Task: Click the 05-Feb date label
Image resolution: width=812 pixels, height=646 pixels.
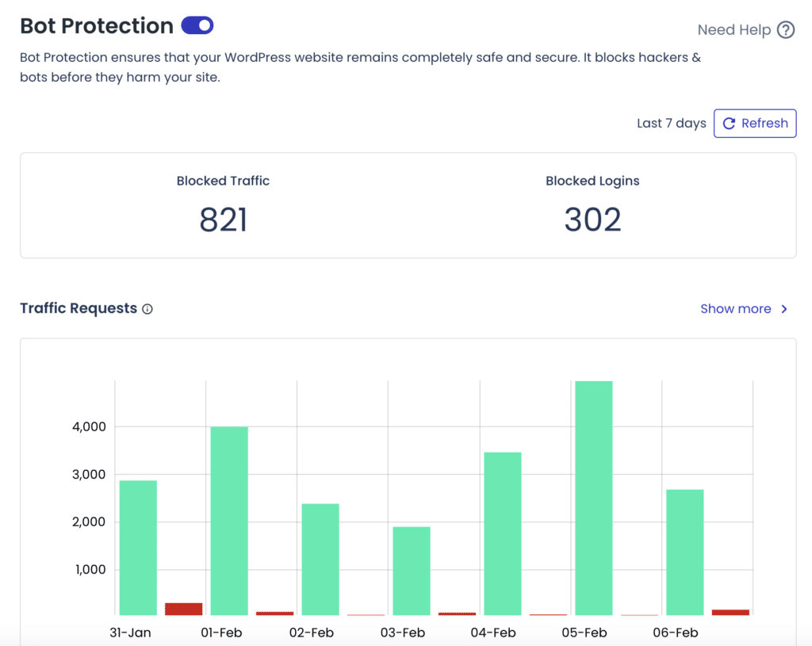Action: 584,633
